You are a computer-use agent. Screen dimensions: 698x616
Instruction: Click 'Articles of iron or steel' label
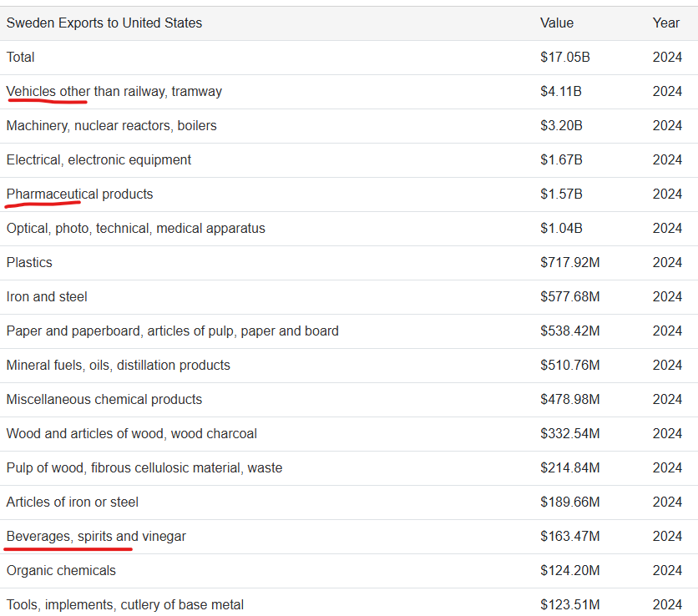(x=72, y=502)
